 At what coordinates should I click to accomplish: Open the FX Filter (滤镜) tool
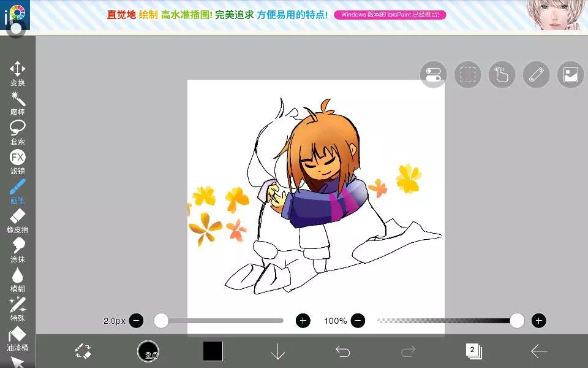[x=17, y=162]
